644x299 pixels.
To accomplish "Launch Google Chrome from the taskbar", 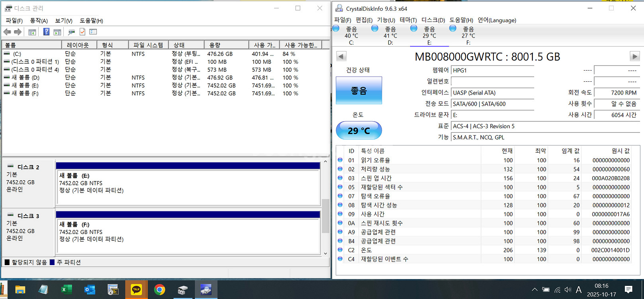I will pos(159,289).
